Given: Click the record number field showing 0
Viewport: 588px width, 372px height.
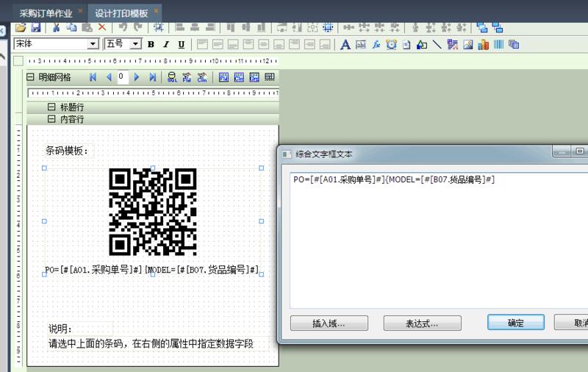Looking at the screenshot, I should click(123, 77).
